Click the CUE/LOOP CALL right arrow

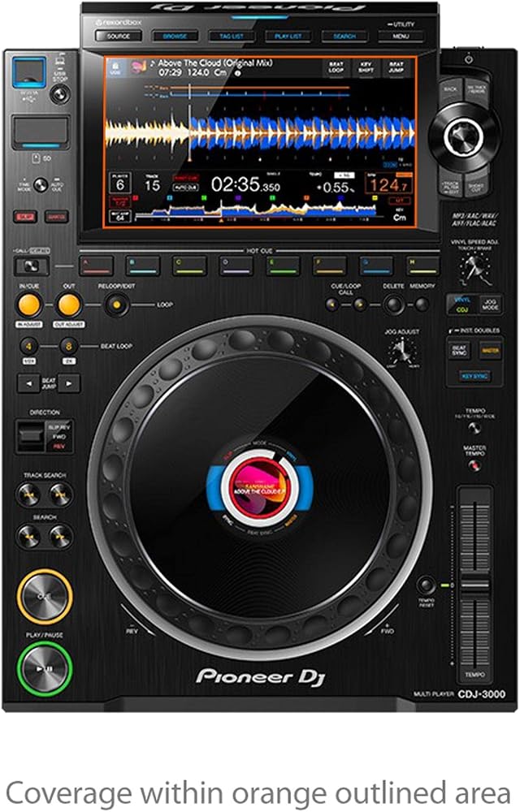[x=359, y=304]
